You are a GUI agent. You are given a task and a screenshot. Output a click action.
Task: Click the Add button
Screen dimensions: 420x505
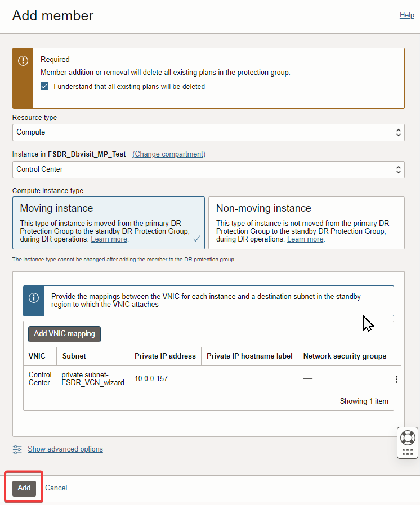click(24, 488)
